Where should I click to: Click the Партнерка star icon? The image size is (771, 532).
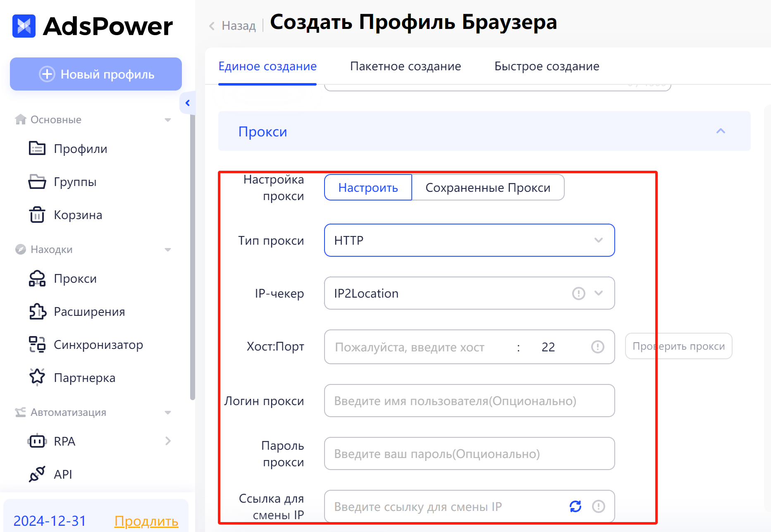pyautogui.click(x=37, y=377)
